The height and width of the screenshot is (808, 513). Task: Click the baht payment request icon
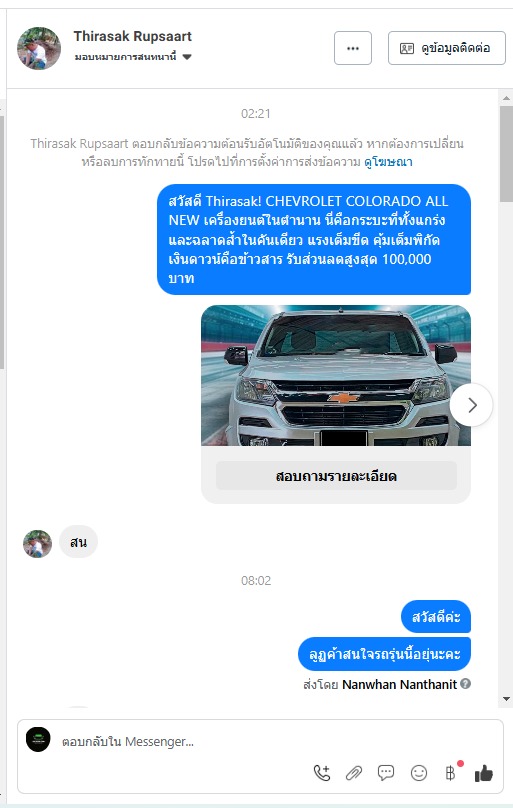(x=451, y=773)
